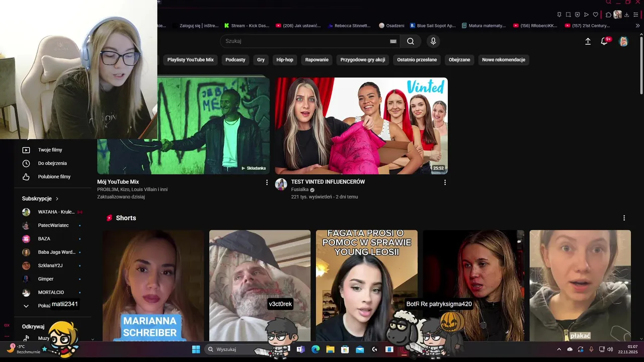Screen dimensions: 644x362
Task: Play the TEST VINTED INFLUENCERÓW thumbnail
Action: point(361,126)
